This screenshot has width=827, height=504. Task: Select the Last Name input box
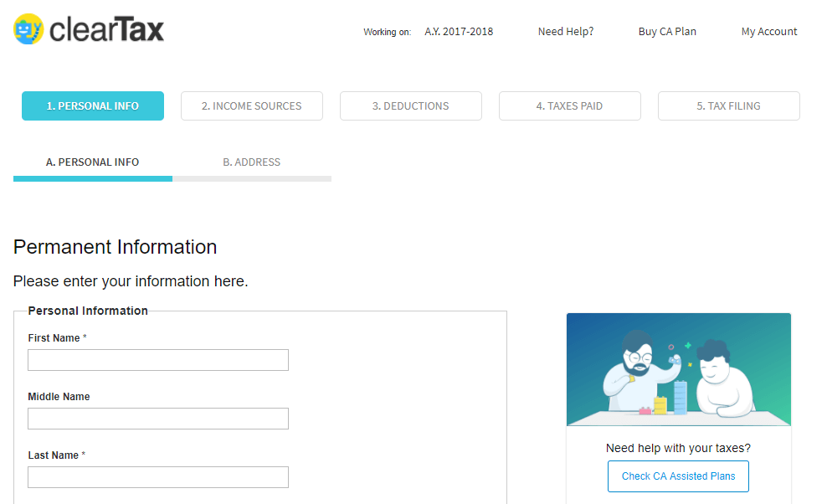pyautogui.click(x=158, y=477)
